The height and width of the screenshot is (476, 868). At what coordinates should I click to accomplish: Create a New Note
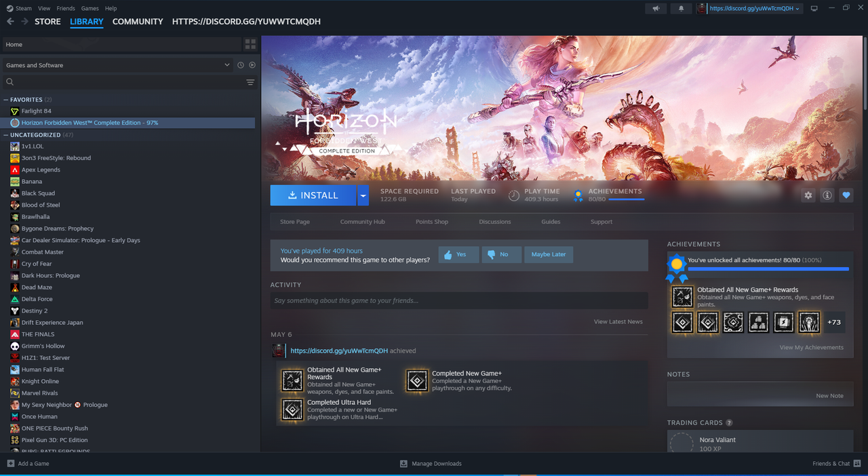click(829, 395)
